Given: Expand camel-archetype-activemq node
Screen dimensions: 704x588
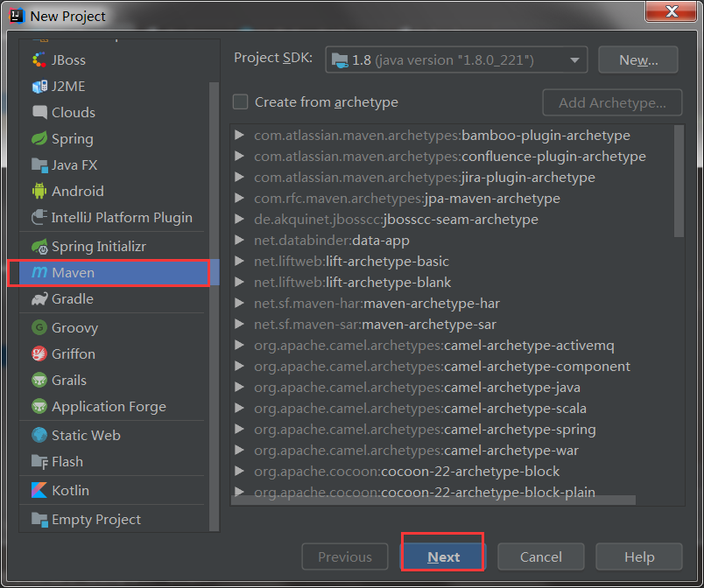Looking at the screenshot, I should [239, 345].
